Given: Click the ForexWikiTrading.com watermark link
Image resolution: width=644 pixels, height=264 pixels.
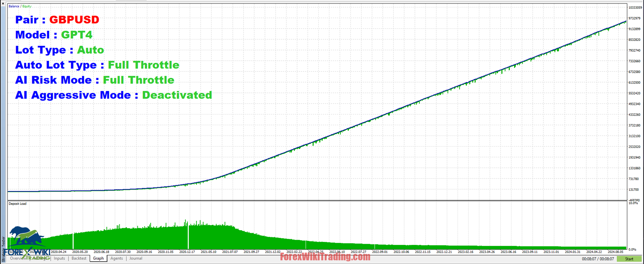Looking at the screenshot, I should [x=325, y=257].
